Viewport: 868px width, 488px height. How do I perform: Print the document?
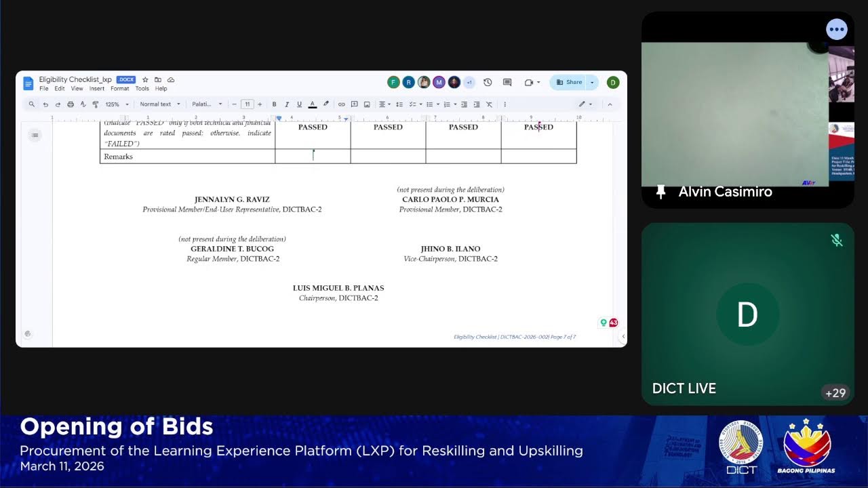[x=71, y=104]
